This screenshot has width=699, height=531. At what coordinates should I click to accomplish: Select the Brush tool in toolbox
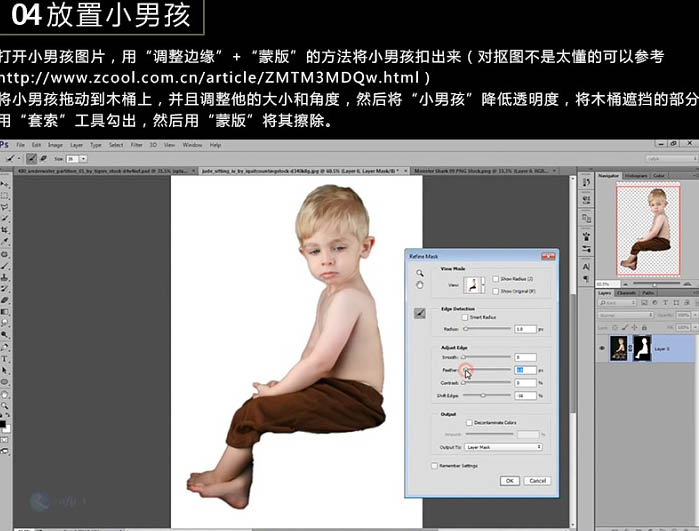[x=4, y=266]
